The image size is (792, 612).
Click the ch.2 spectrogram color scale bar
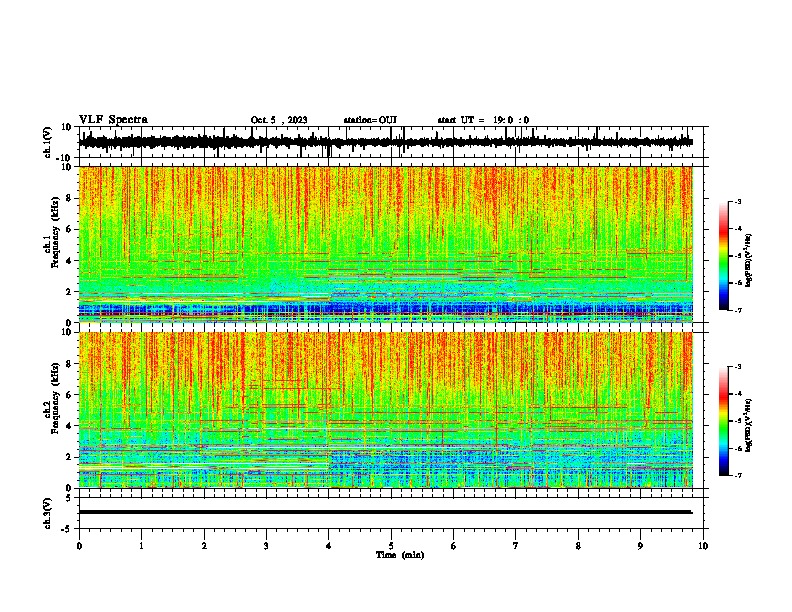coord(723,421)
